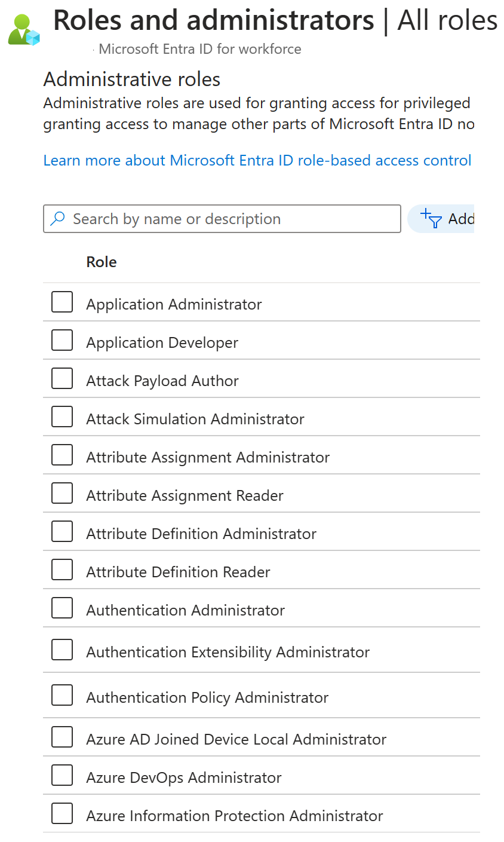This screenshot has width=504, height=842.
Task: Check the Application Administrator checkbox
Action: pyautogui.click(x=62, y=302)
